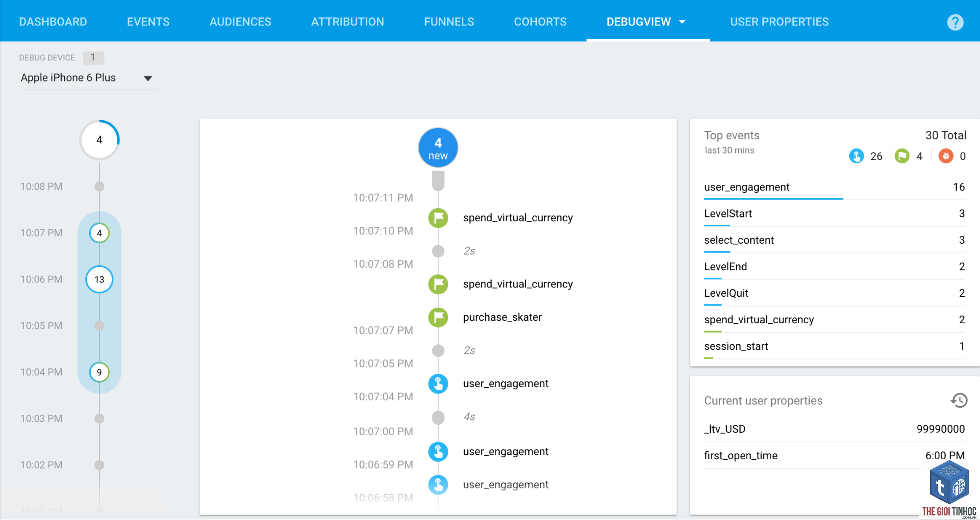Click the blue touch icon beside user_engagement at 10:07:04 PM
Image resolution: width=980 pixels, height=520 pixels.
(x=438, y=384)
